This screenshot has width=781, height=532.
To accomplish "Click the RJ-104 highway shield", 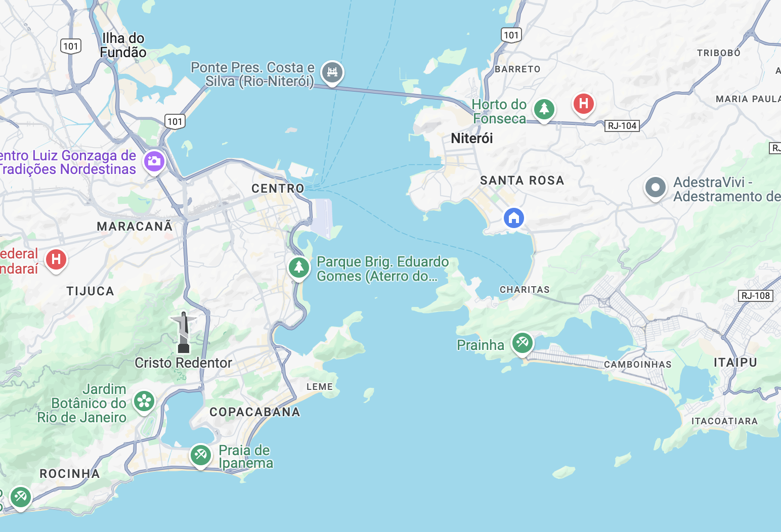I will tap(622, 126).
